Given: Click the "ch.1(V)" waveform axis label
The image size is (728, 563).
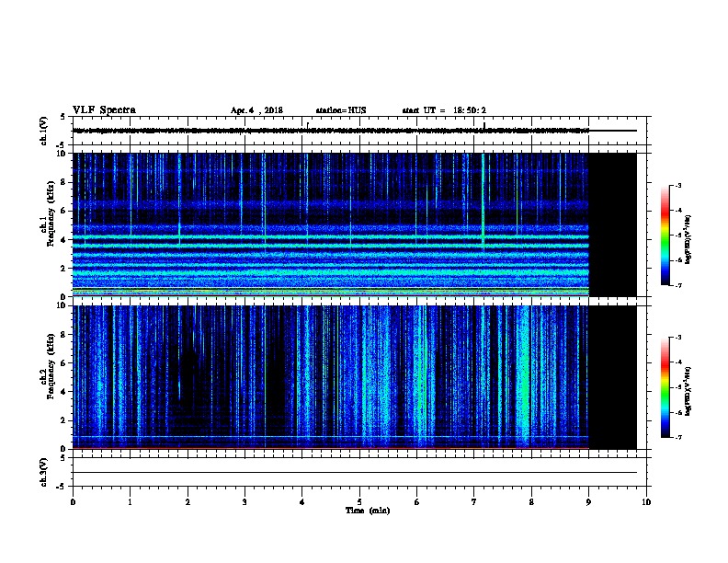Looking at the screenshot, I should [x=43, y=131].
